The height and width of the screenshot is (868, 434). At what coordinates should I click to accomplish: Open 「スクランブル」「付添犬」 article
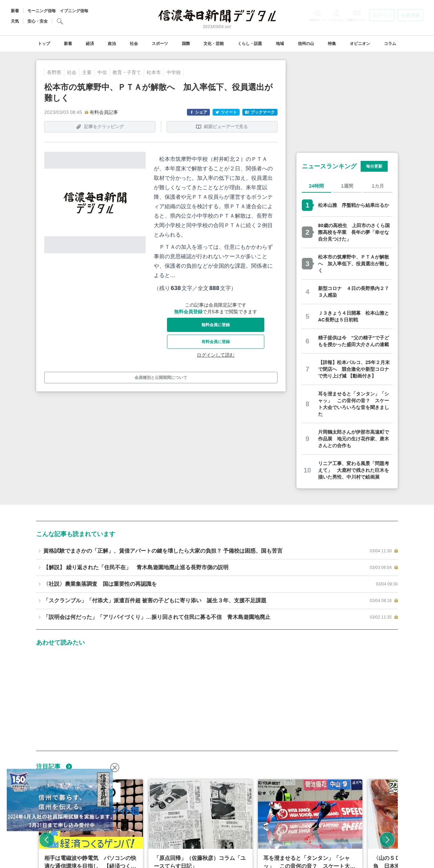(x=155, y=601)
